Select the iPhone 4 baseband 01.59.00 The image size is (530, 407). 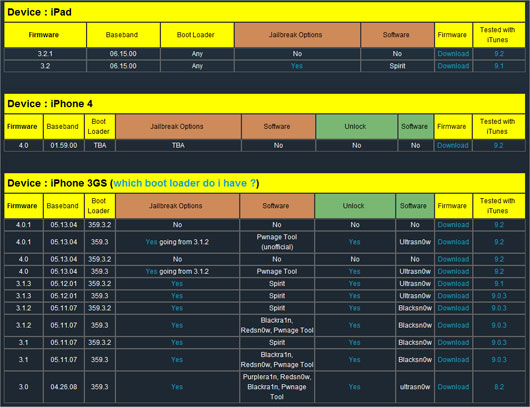64,145
